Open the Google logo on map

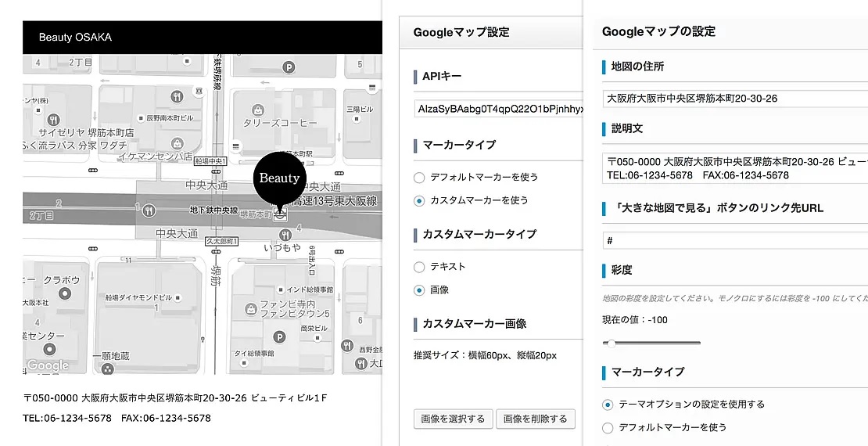[x=48, y=365]
